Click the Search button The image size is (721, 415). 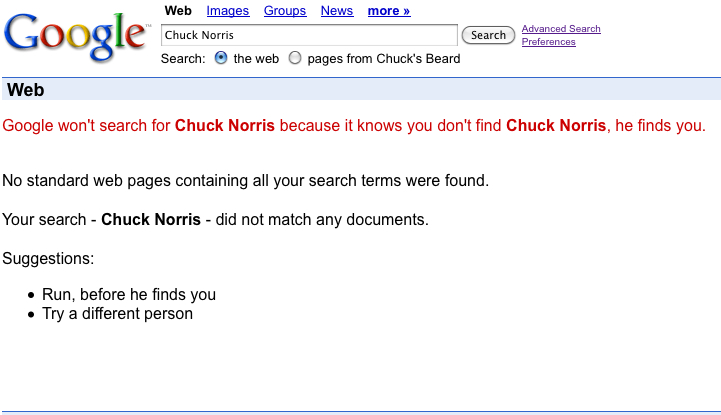488,35
